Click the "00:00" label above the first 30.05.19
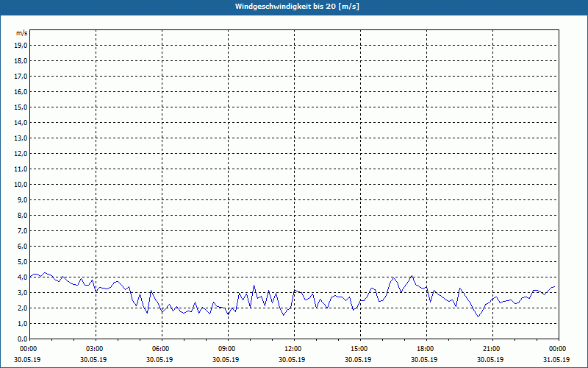 [28, 349]
